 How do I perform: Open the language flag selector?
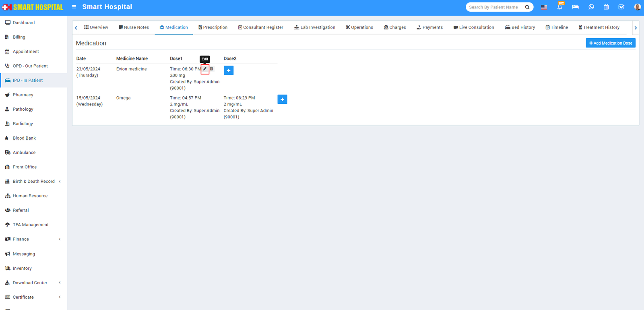coord(544,7)
